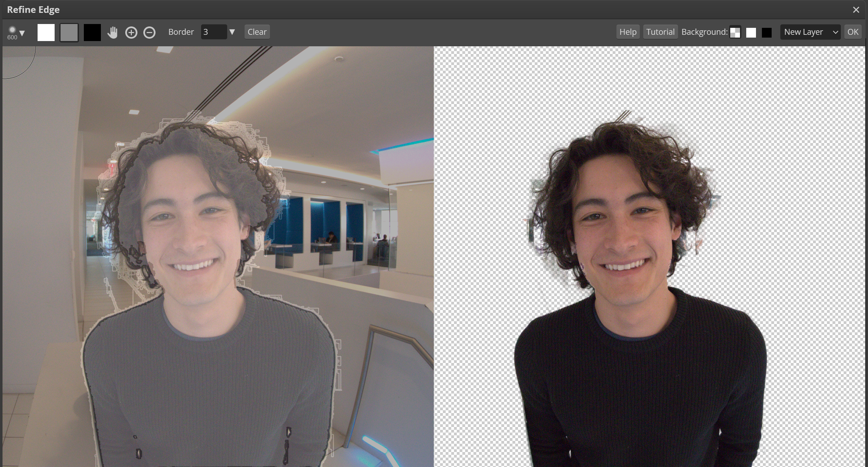868x467 pixels.
Task: Click the cutout preview on the right
Action: coord(649,256)
